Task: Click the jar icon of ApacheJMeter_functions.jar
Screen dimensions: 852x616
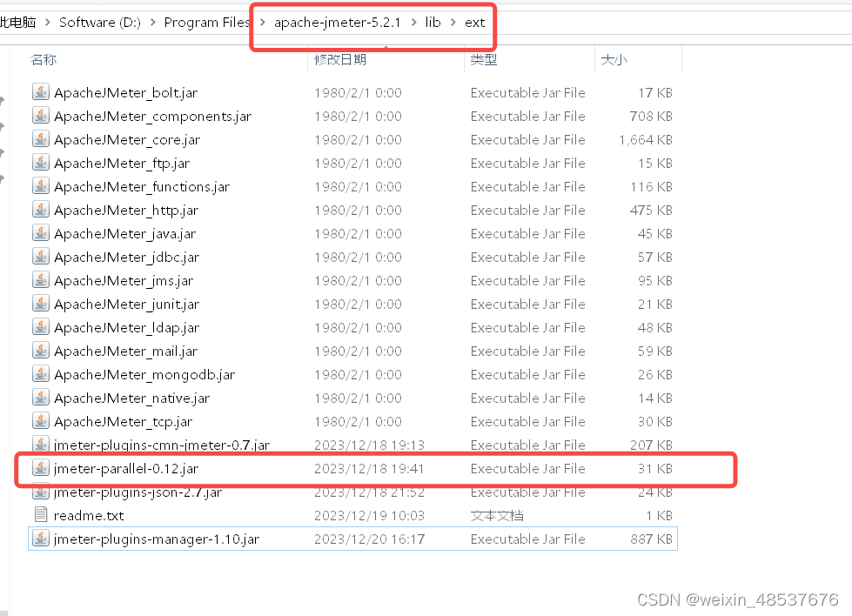Action: 41,186
